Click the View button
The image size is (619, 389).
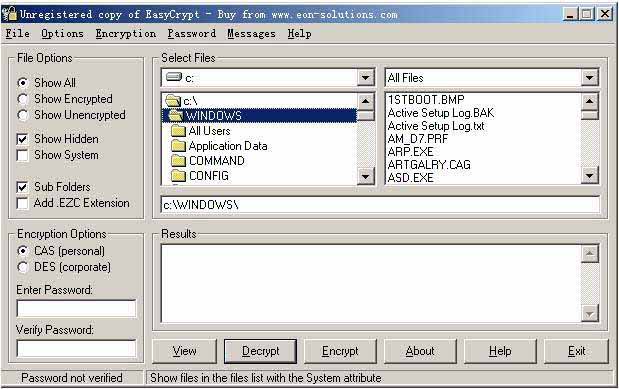(x=184, y=351)
